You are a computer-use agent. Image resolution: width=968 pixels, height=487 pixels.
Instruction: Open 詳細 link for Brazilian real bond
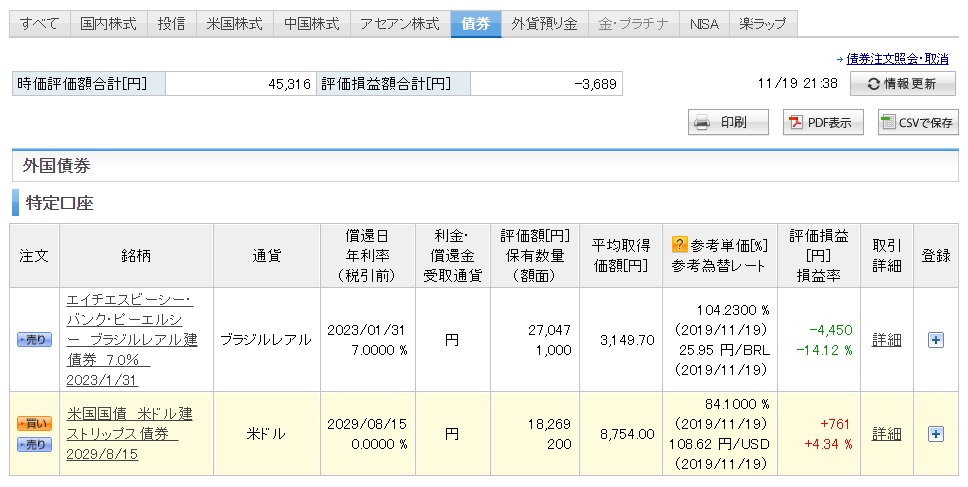pos(887,340)
